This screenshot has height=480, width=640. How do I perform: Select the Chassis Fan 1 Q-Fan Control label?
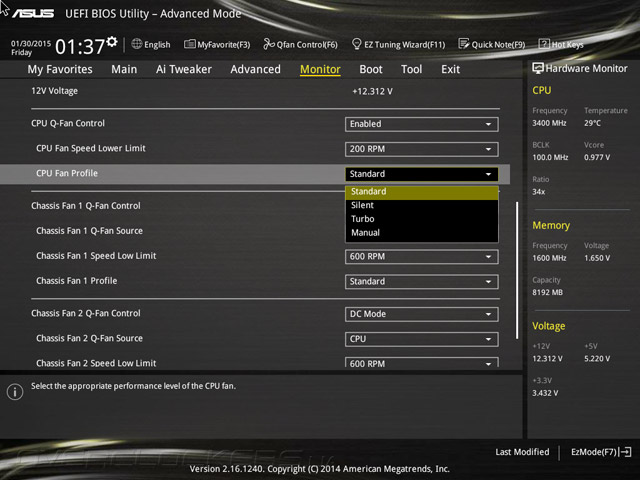tap(86, 206)
